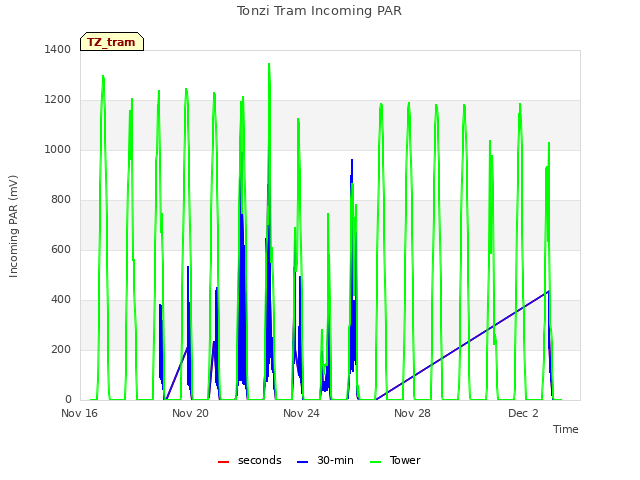
Task: Click the 600 y-axis tick label
Action: coord(61,249)
